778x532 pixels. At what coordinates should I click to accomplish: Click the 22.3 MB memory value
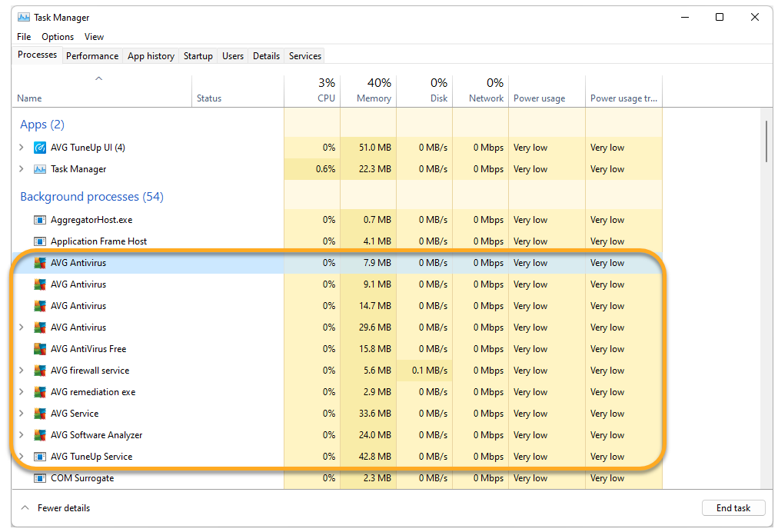[x=375, y=169]
